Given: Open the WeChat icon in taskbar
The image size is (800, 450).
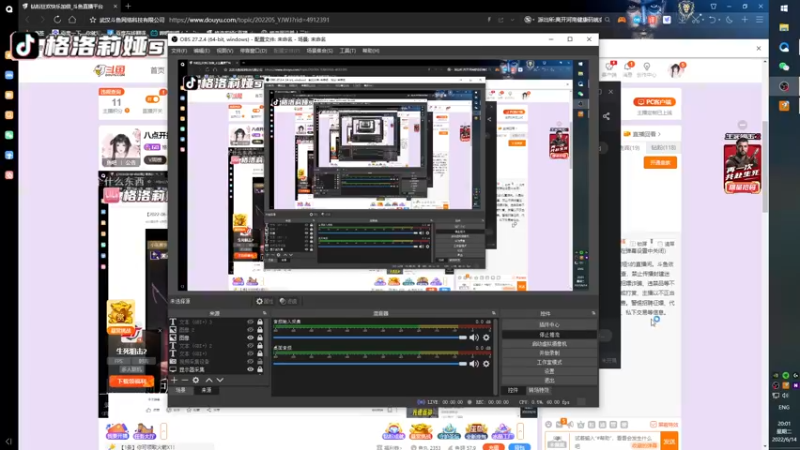Looking at the screenshot, I should (784, 67).
